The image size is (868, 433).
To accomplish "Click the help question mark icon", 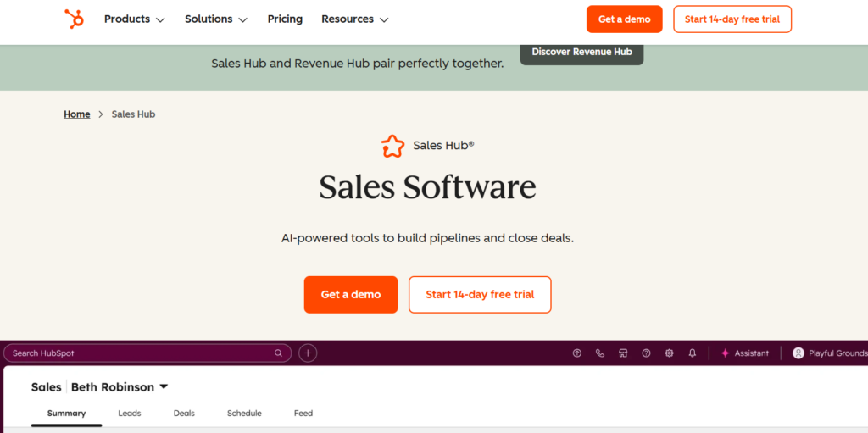I will point(646,353).
